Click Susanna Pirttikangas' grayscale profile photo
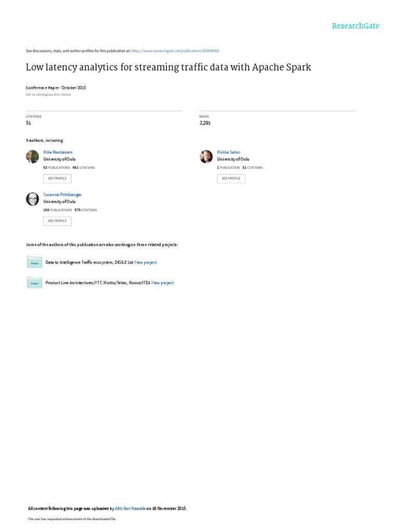 (33, 199)
